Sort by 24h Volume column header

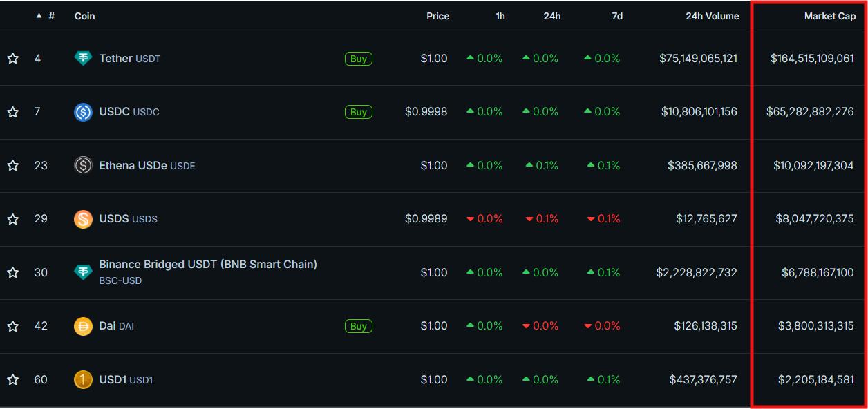712,16
